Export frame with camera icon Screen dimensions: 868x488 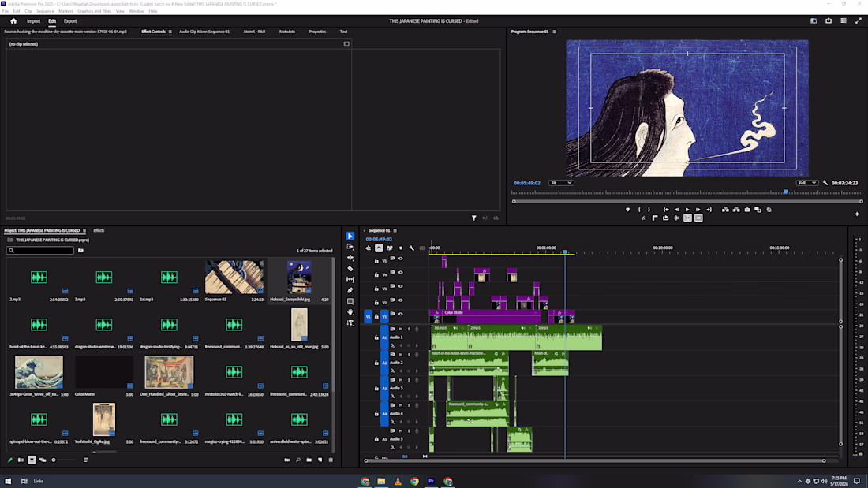tap(746, 210)
